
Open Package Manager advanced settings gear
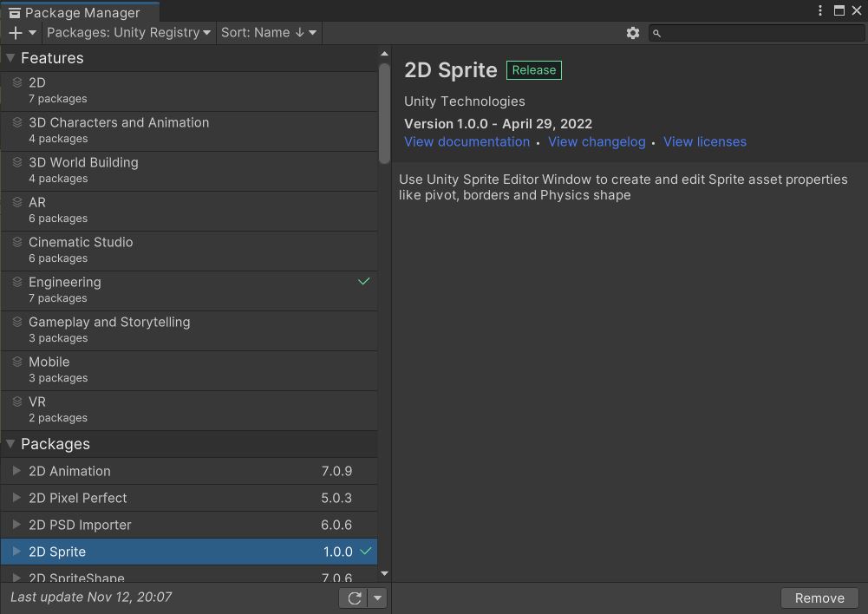pyautogui.click(x=633, y=33)
